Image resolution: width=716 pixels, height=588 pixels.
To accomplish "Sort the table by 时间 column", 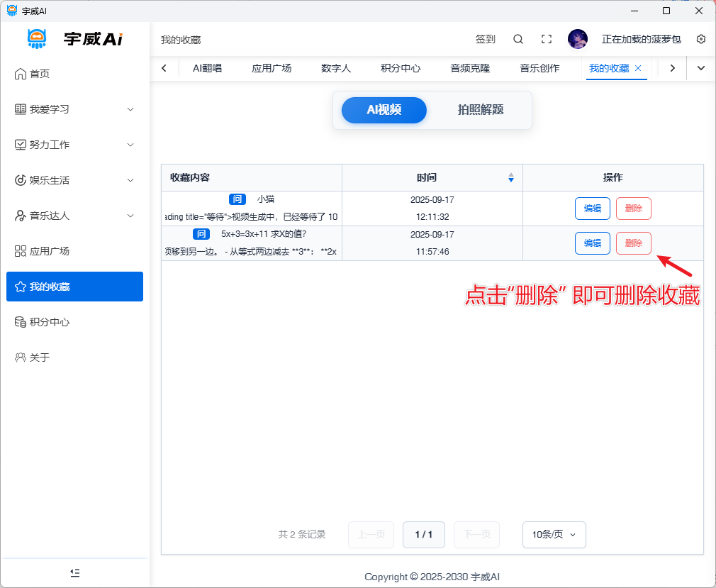I will (x=511, y=177).
